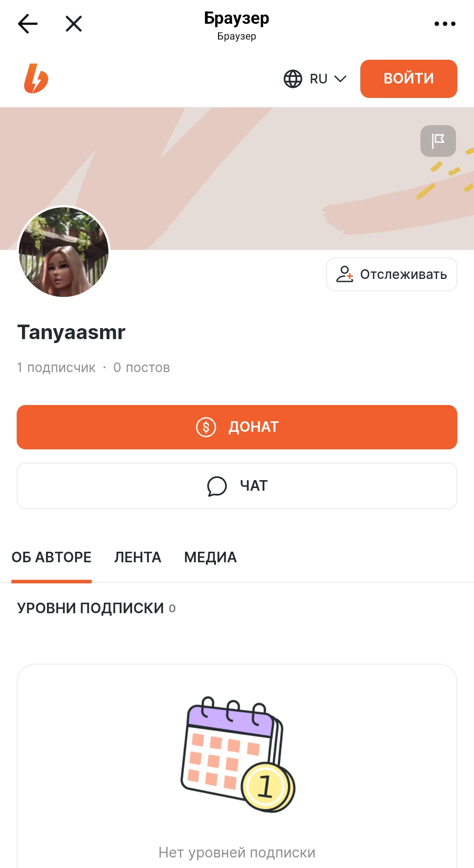Tap the ВОЙТИ login button
474x868 pixels.
tap(409, 79)
